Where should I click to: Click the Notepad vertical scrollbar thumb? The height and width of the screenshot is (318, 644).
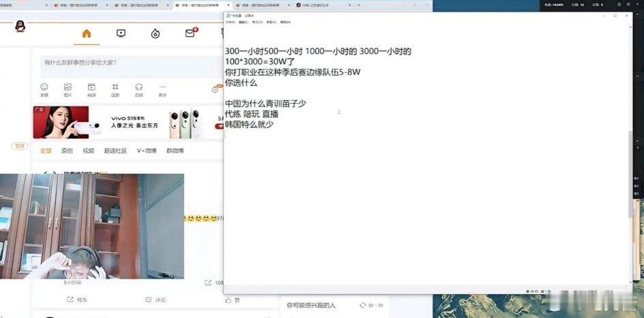pyautogui.click(x=630, y=174)
